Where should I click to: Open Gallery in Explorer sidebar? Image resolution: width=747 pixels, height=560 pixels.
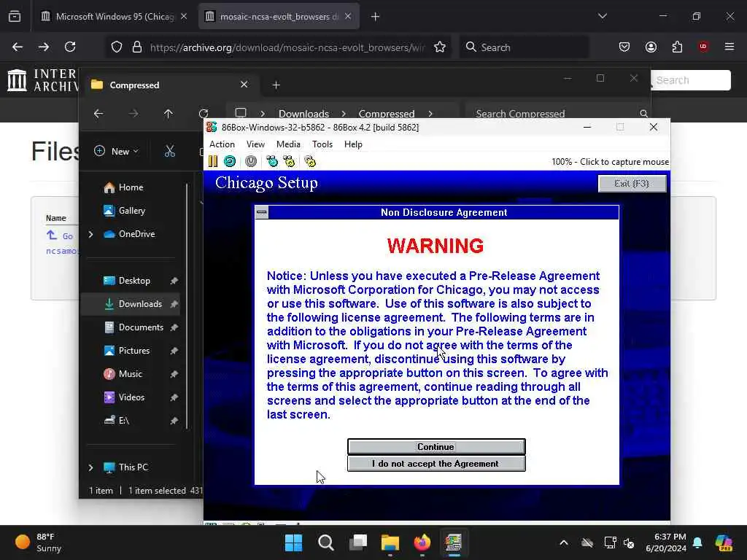click(x=131, y=211)
